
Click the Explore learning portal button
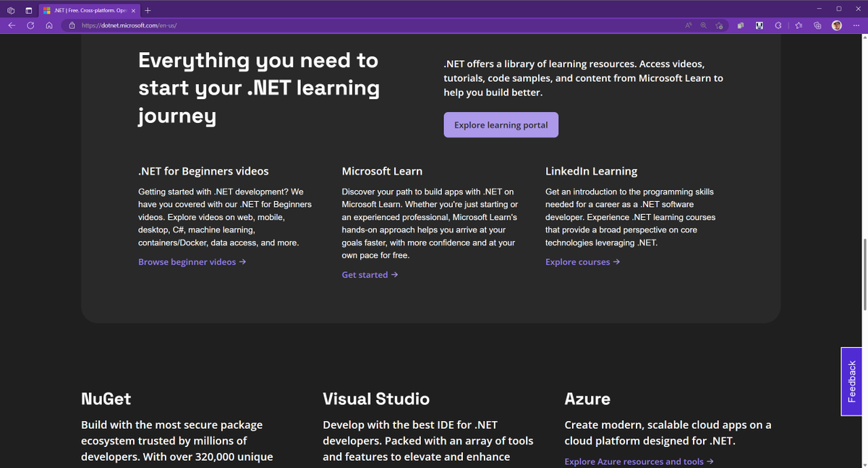(501, 124)
